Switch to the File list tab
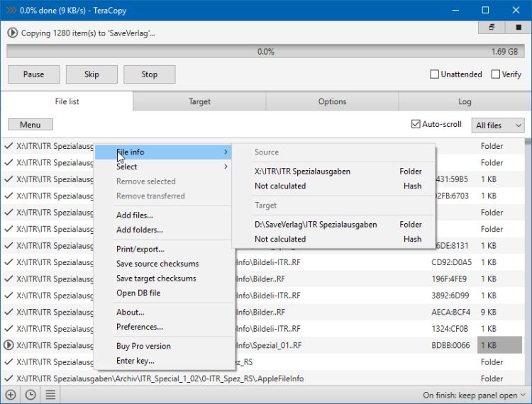This screenshot has width=532, height=404. click(67, 101)
